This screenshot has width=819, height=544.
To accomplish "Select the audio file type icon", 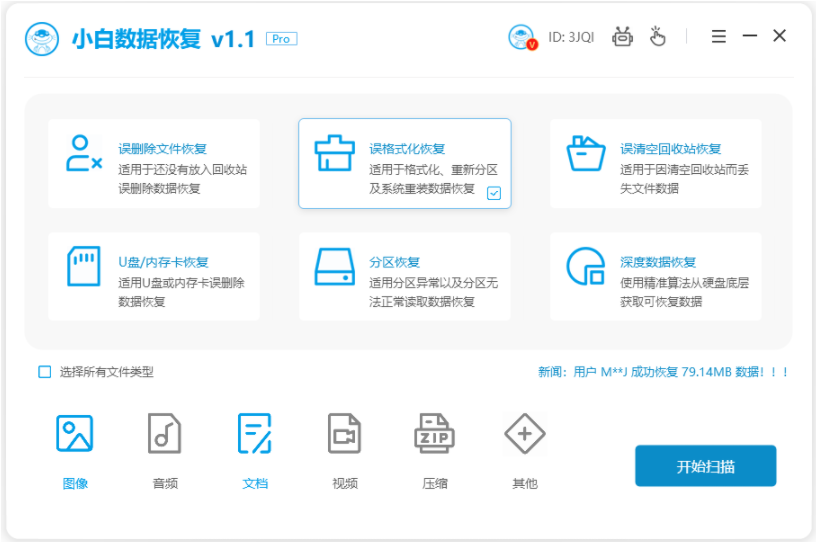I will point(165,434).
